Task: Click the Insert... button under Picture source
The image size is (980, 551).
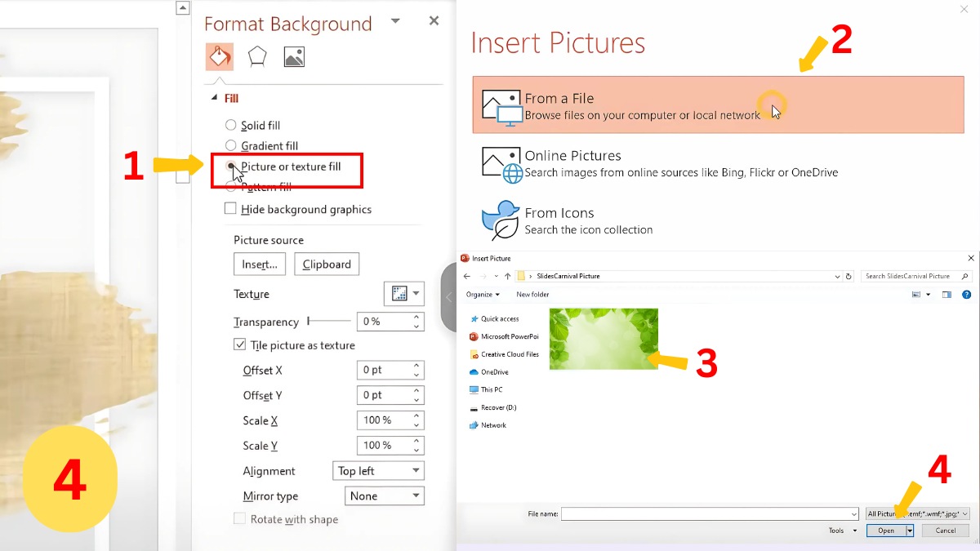Action: click(x=260, y=264)
